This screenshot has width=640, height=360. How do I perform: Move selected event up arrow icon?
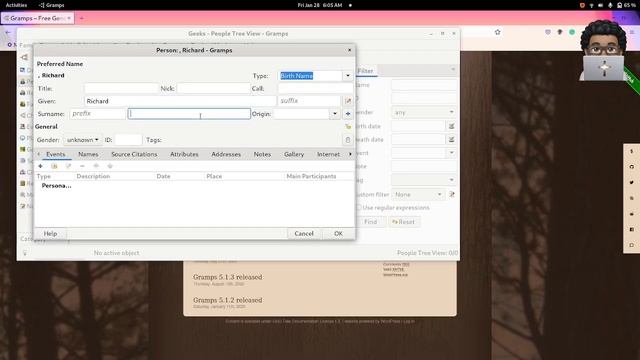click(x=96, y=166)
